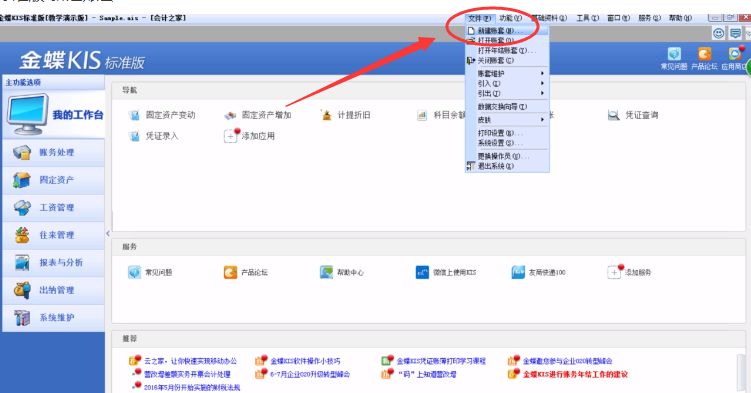Expand 引入 submenu
This screenshot has width=751, height=393.
(x=507, y=84)
